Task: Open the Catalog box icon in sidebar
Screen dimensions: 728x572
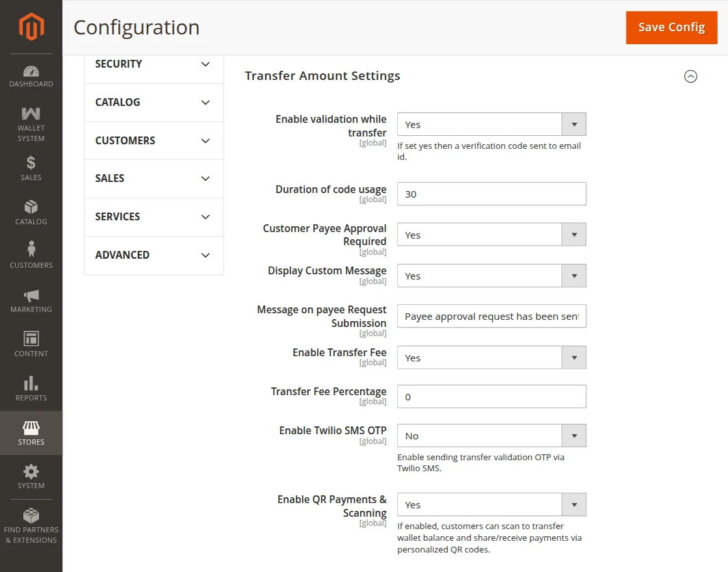Action: pyautogui.click(x=31, y=207)
